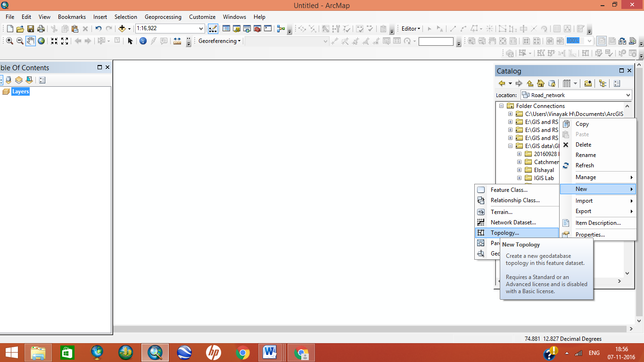Image resolution: width=644 pixels, height=362 pixels.
Task: Open the ArcToolbox window
Action: tap(257, 28)
